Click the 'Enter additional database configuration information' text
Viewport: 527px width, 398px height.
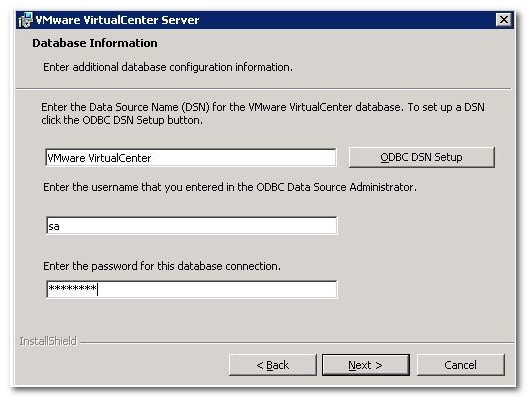click(168, 67)
